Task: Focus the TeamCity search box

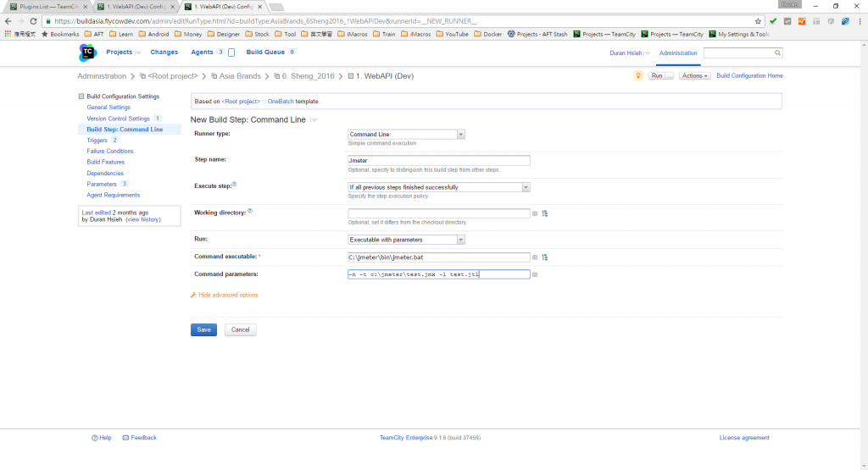Action: click(738, 53)
